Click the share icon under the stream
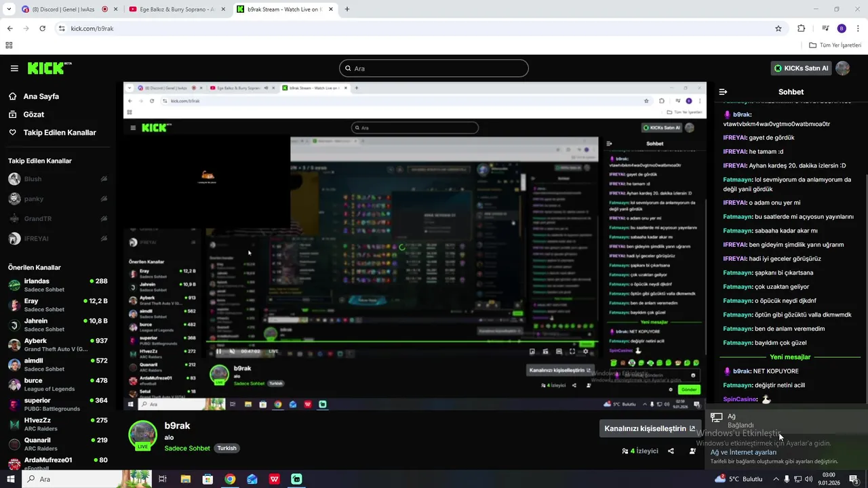 [x=671, y=451]
